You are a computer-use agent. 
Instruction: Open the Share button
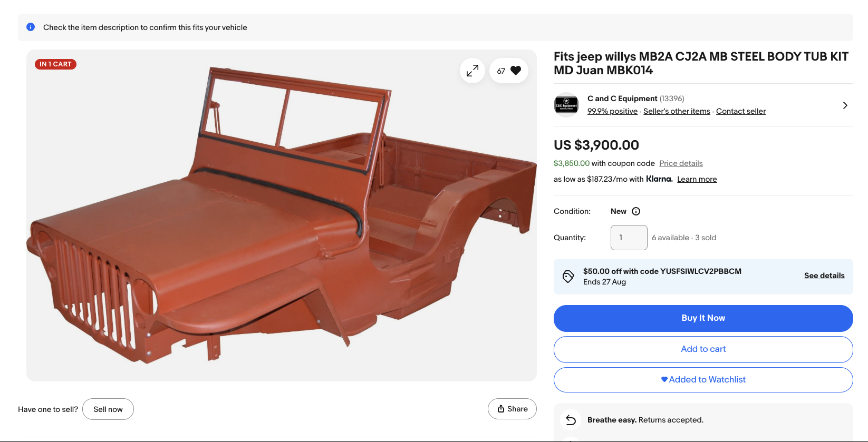tap(512, 409)
